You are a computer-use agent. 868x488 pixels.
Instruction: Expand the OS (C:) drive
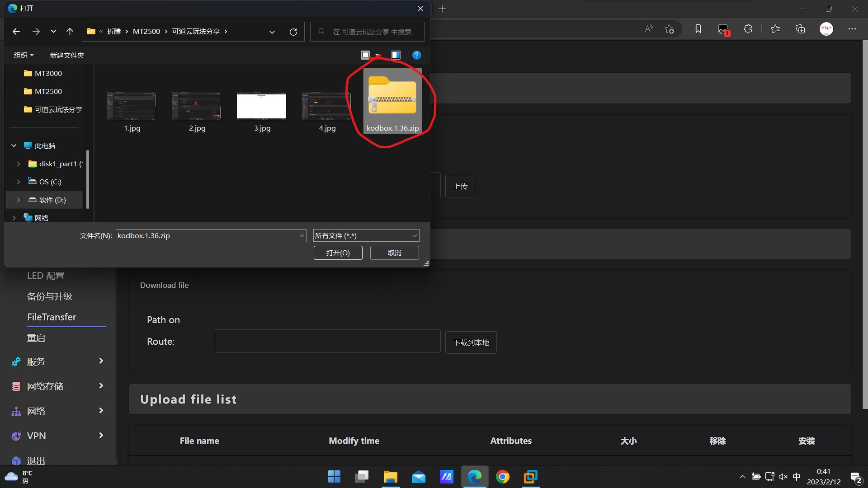tap(19, 182)
